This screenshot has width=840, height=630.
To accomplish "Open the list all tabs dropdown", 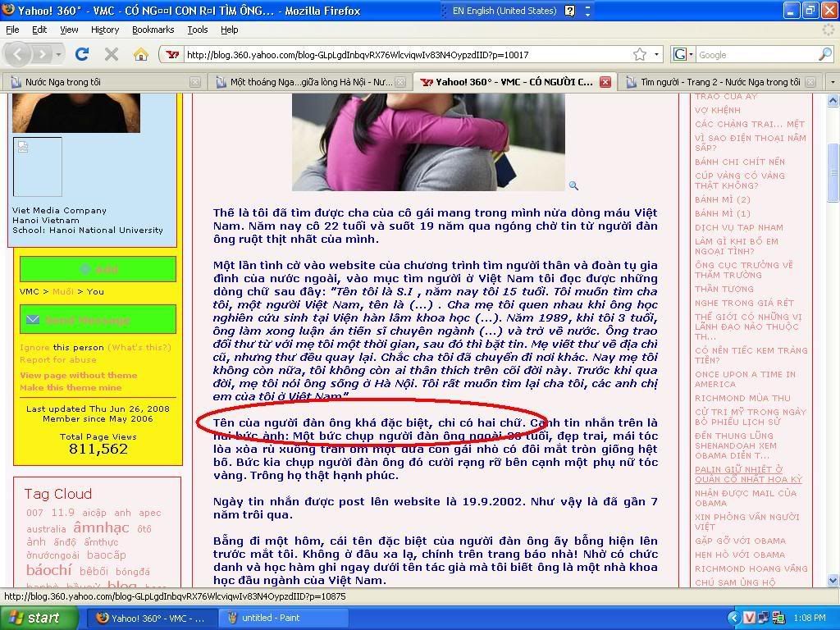I will point(832,82).
